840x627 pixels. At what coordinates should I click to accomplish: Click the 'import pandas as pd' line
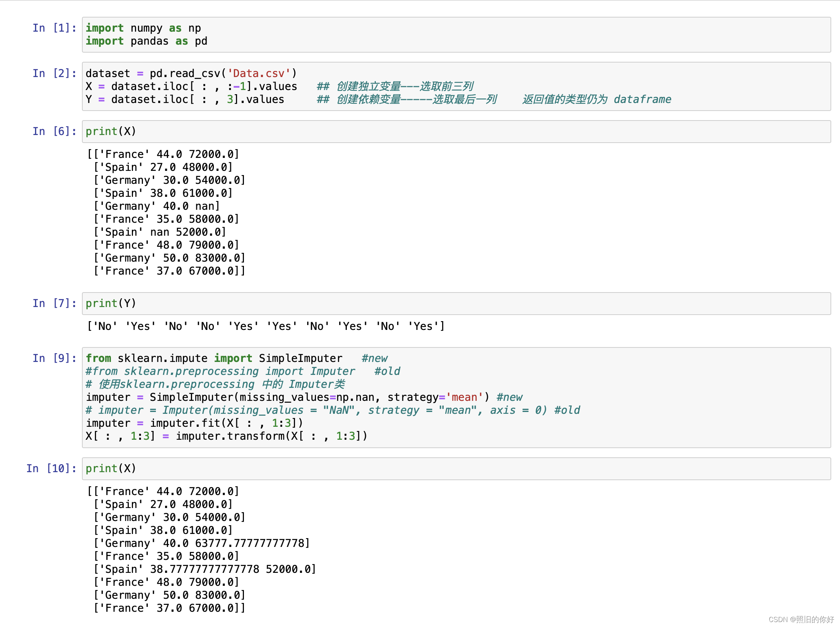click(146, 41)
